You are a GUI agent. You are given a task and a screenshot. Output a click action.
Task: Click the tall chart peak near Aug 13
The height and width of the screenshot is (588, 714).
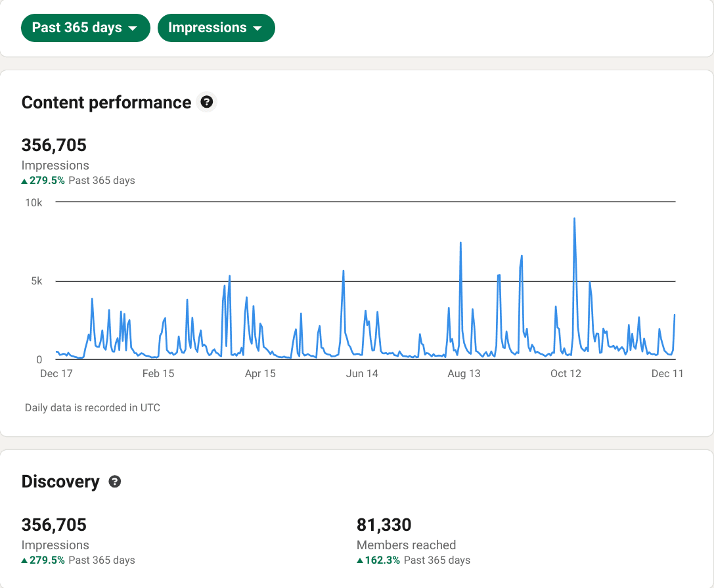click(x=460, y=244)
